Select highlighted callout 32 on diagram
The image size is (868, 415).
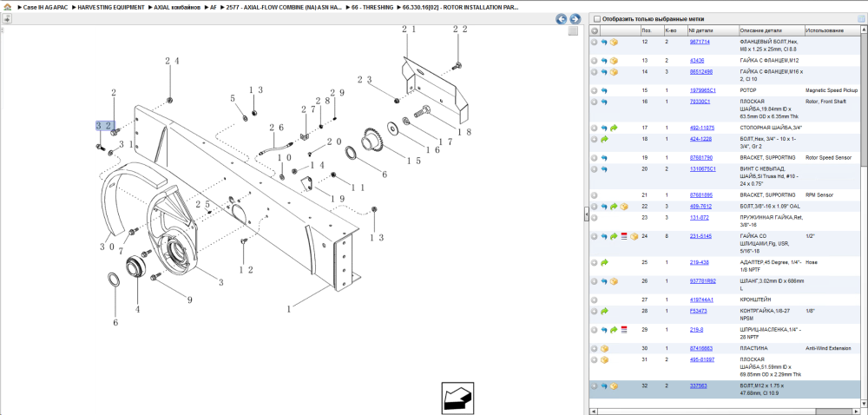coord(105,126)
